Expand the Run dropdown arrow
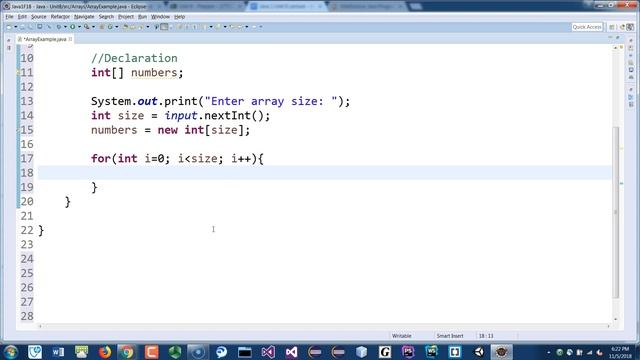 pos(79,27)
